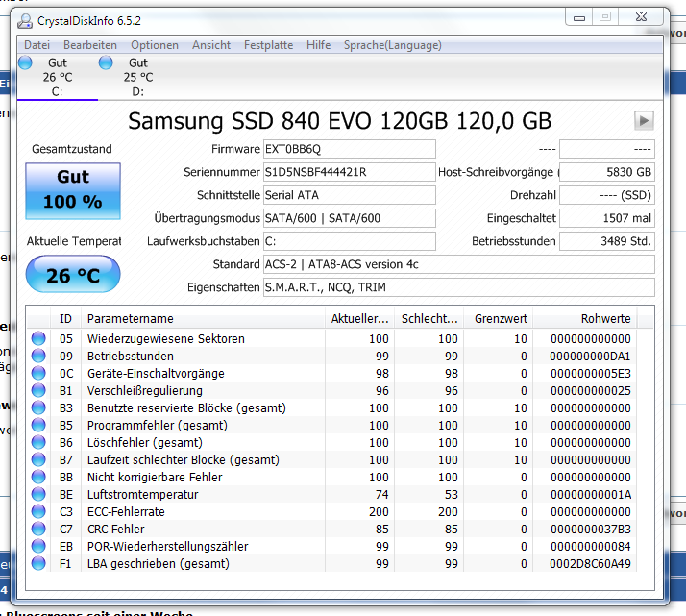The width and height of the screenshot is (686, 616).
Task: Click status orb of Laufzeit schlechter Blöcke row
Action: [38, 459]
